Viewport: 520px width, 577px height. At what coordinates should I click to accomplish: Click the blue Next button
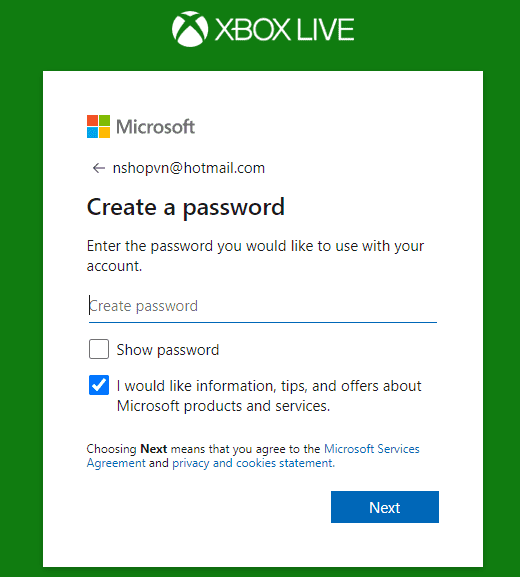pos(385,507)
